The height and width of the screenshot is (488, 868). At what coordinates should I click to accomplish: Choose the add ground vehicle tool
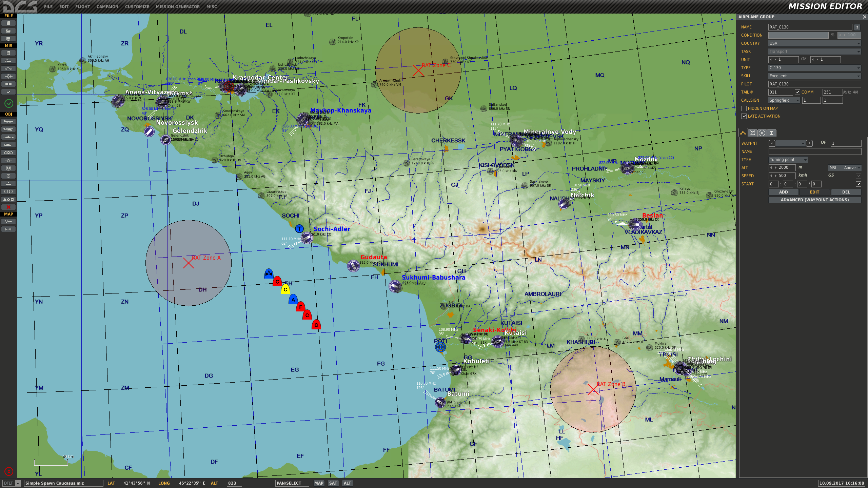[8, 145]
